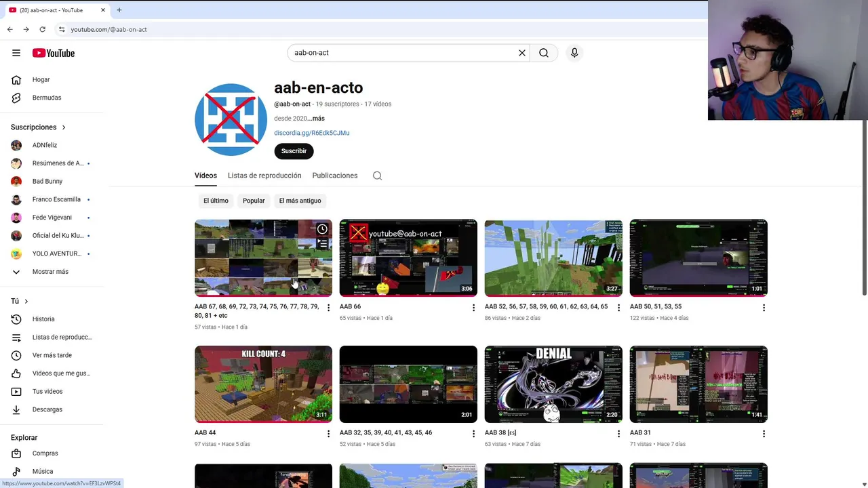Open options menu for AAB 44 video
Image resolution: width=868 pixels, height=488 pixels.
pos(328,434)
